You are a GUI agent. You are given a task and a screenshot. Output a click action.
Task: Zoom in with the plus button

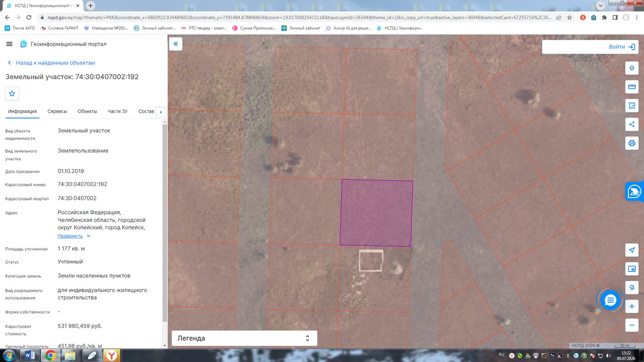tap(632, 306)
